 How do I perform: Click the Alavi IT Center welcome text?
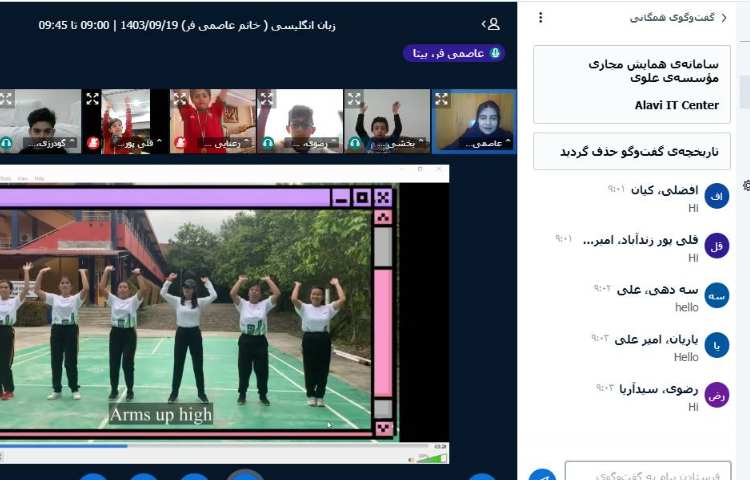coord(676,105)
